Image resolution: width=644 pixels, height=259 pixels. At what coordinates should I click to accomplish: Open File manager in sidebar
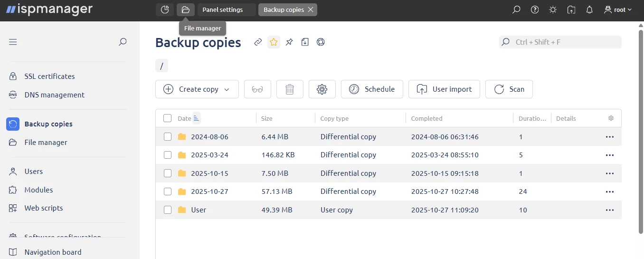click(46, 143)
